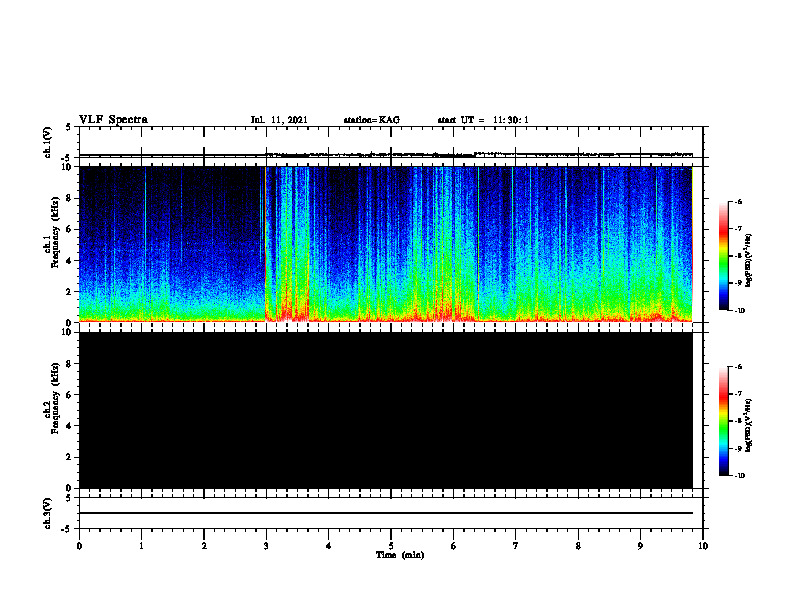Click time axis tick label "2"
This screenshot has width=792, height=612.
pyautogui.click(x=204, y=546)
